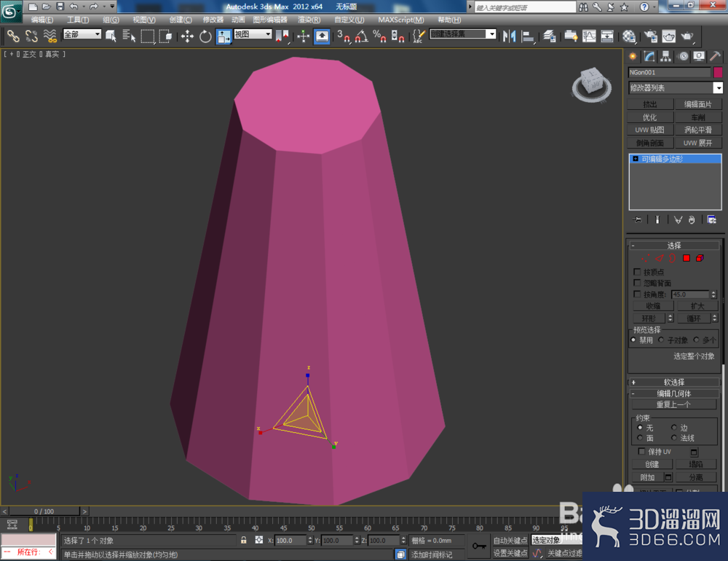Open the 工具(T) menu

pos(78,20)
